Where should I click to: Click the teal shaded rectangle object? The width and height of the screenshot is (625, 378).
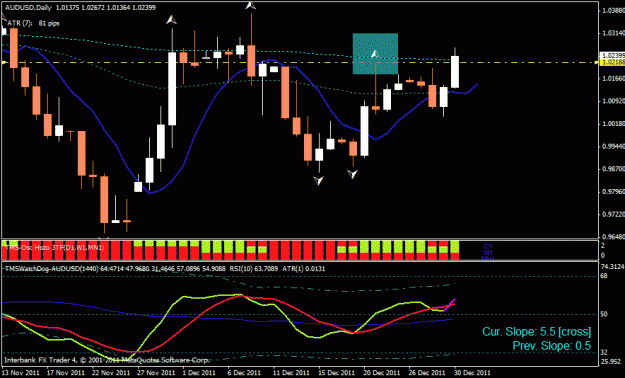[375, 53]
